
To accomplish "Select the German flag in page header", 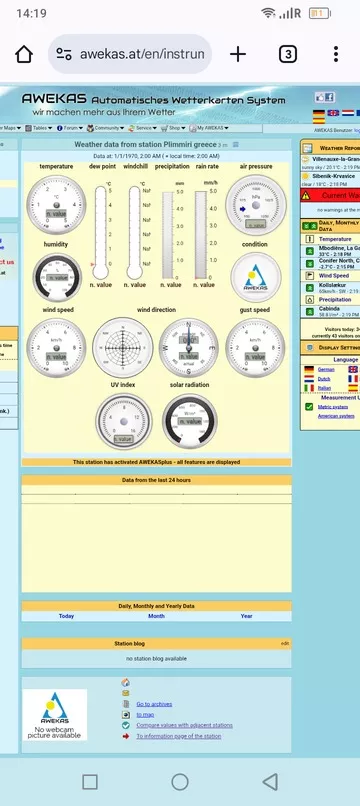I will click(x=318, y=113).
